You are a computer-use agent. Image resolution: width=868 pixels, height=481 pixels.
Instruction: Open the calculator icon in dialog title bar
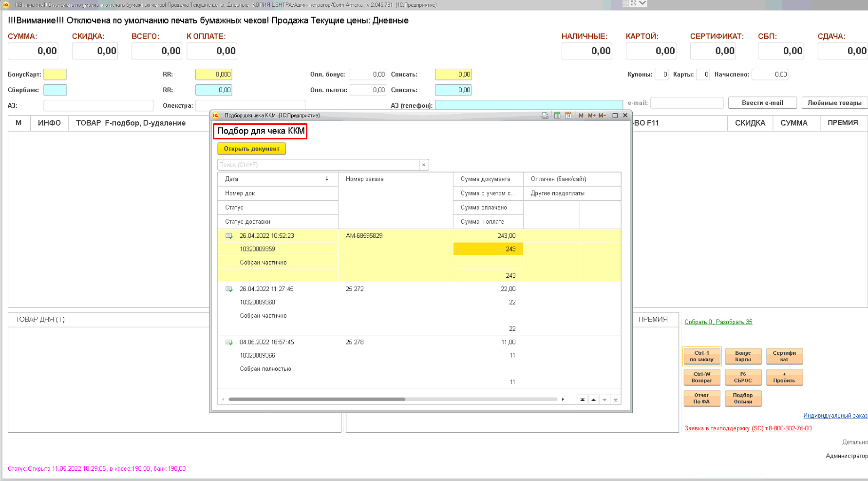pos(557,115)
